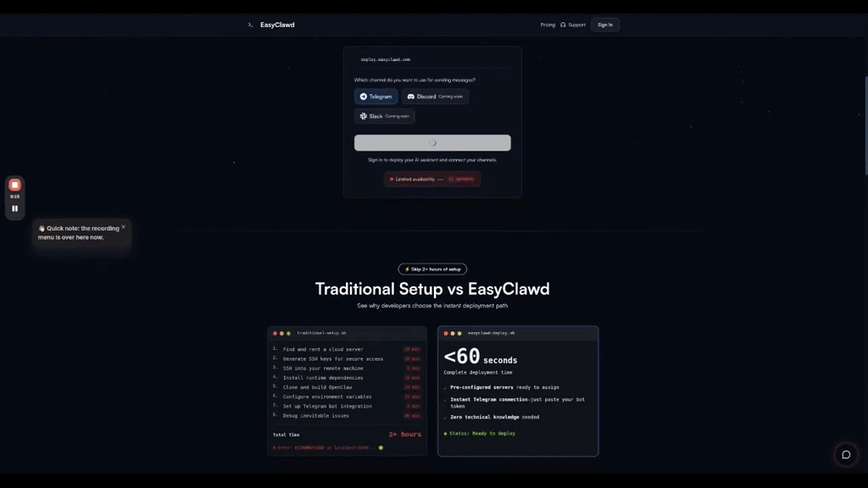Click 'Install runtime dependencies' step
Image resolution: width=868 pixels, height=488 pixels.
323,377
